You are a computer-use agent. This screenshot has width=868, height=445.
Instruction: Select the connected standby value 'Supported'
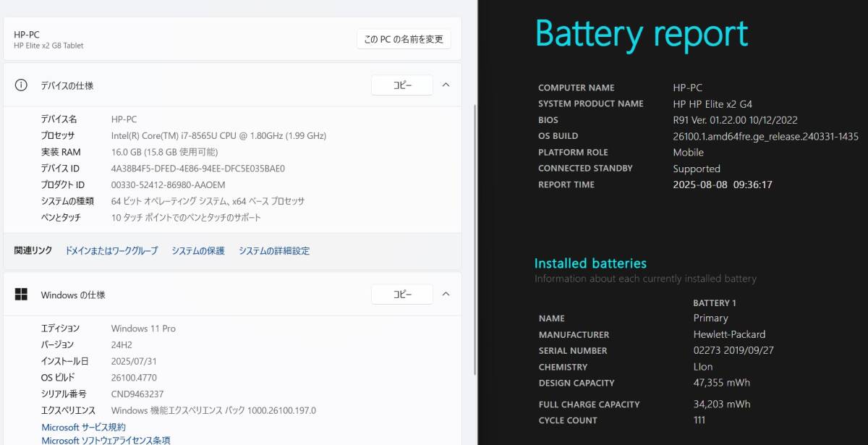(x=697, y=169)
